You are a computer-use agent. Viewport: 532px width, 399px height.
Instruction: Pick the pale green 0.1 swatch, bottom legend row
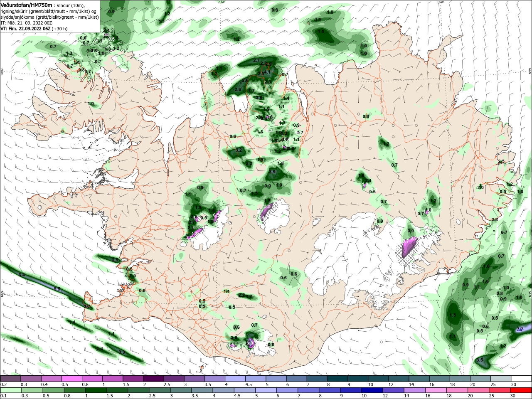click(x=11, y=390)
